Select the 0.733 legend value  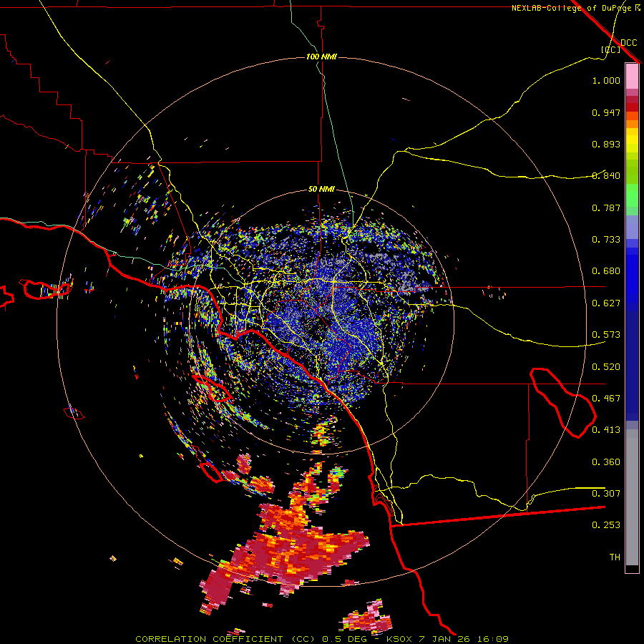(606, 240)
